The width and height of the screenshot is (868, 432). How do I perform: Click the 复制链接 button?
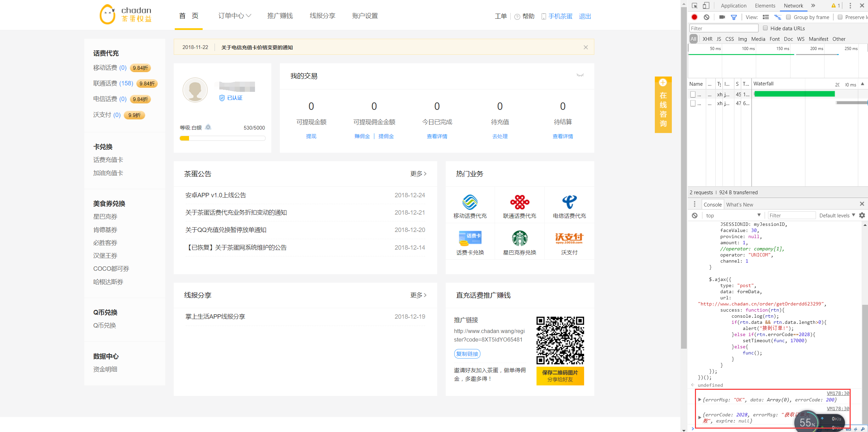tap(467, 354)
